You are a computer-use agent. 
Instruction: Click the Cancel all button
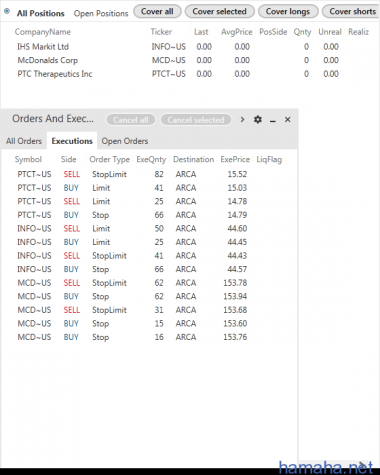[131, 120]
